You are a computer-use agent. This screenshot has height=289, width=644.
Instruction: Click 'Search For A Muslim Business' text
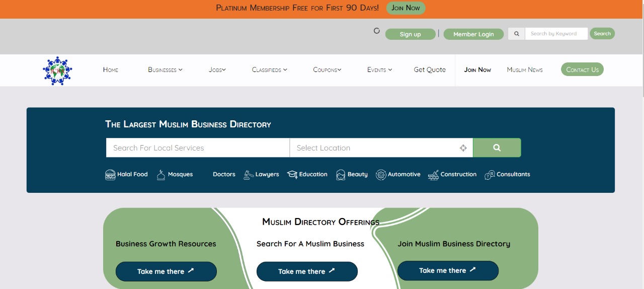(x=310, y=244)
